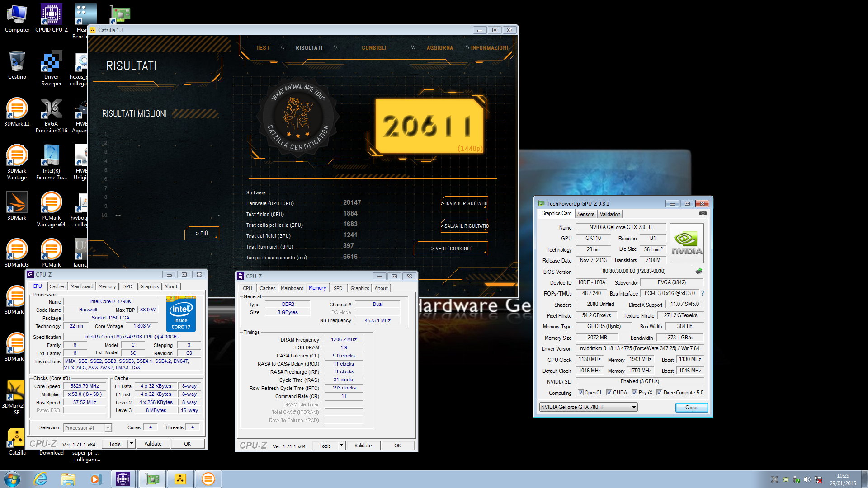Open INFORMAZIONI tab in Catzilla
Viewport: 868px width, 488px height.
click(490, 48)
